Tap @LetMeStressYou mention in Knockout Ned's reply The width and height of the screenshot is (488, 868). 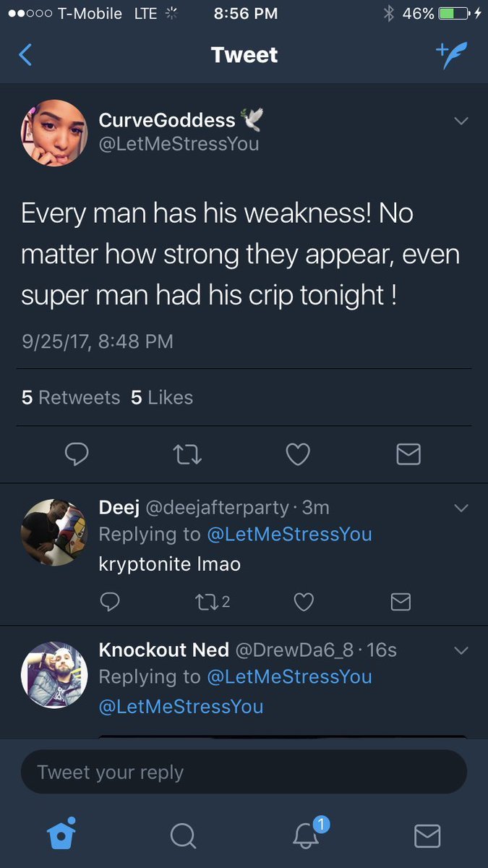coord(181,706)
